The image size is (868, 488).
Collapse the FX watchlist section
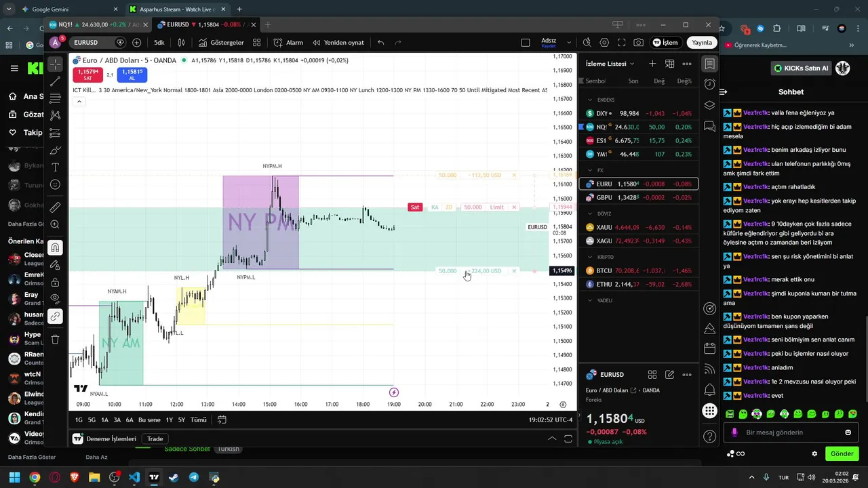590,170
